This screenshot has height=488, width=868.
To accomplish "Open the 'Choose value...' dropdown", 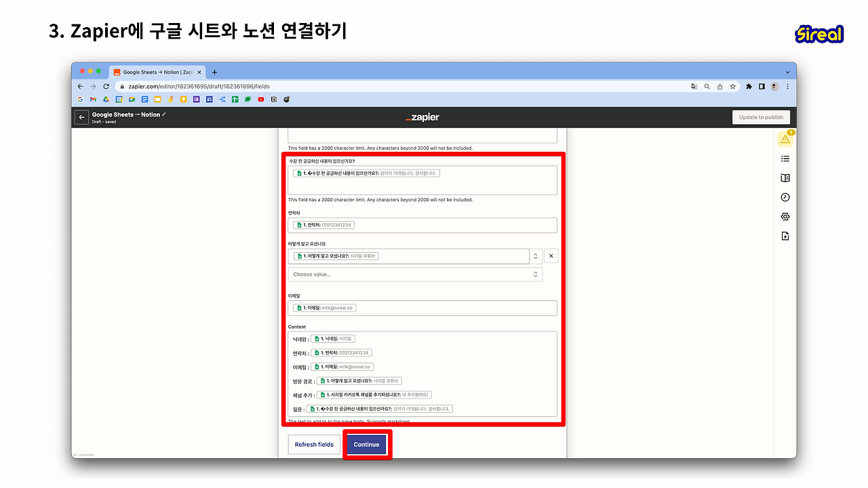I will click(x=415, y=274).
